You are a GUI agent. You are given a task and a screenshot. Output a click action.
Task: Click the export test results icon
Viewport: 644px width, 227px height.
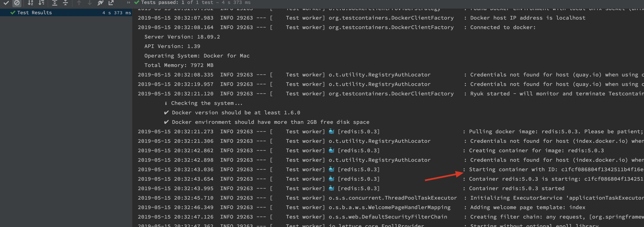(x=111, y=3)
